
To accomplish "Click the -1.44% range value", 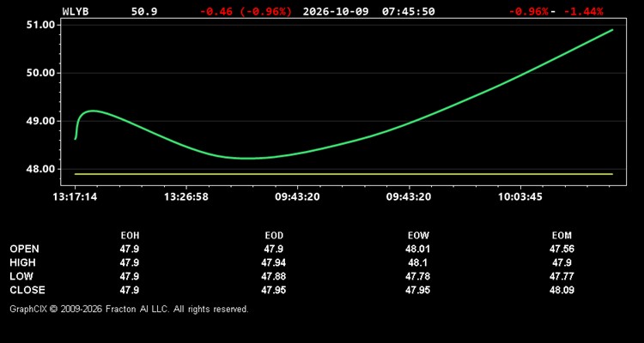I will pyautogui.click(x=583, y=11).
